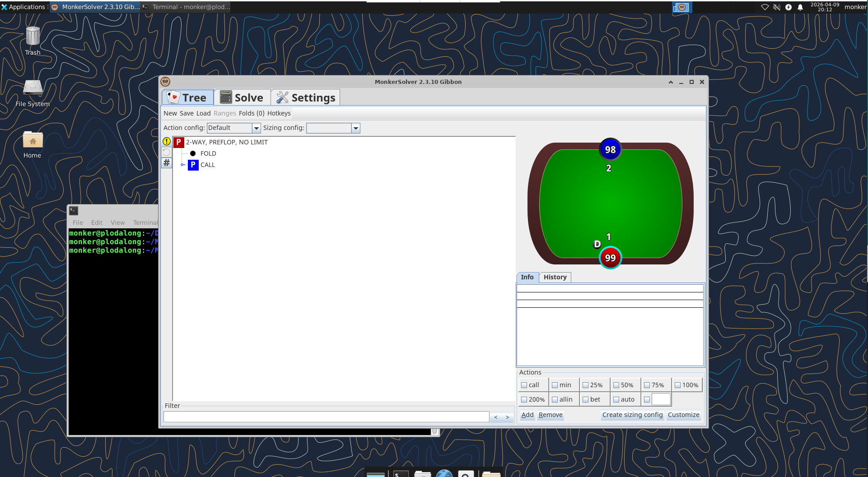This screenshot has height=477, width=868.
Task: Select the FOLD tree row
Action: (x=208, y=153)
